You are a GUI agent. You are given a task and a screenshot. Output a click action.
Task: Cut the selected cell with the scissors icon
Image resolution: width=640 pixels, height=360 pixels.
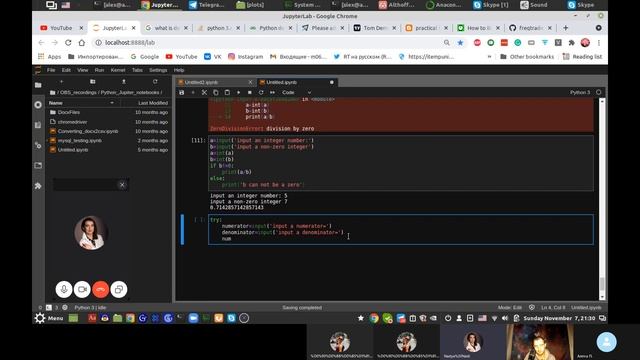pos(204,92)
